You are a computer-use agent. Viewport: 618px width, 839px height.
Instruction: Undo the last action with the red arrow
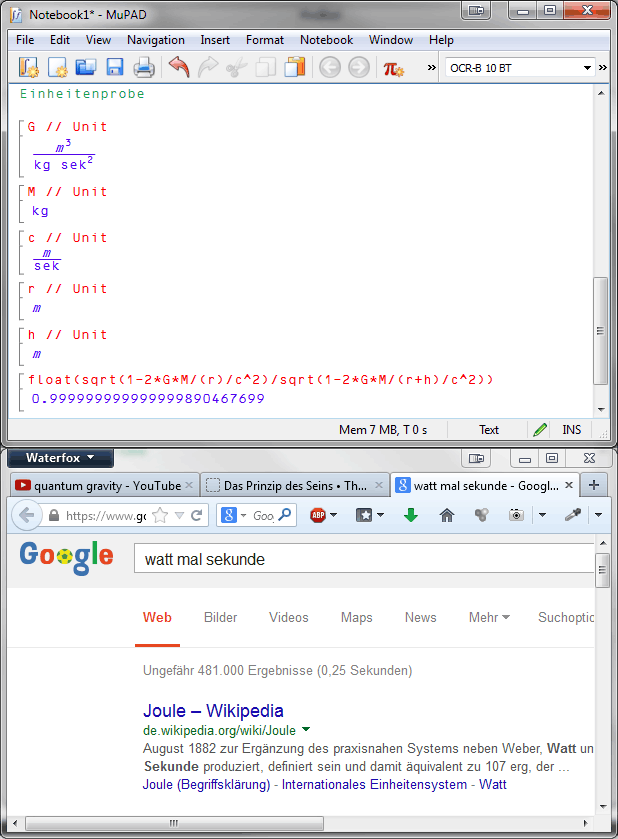tap(179, 68)
